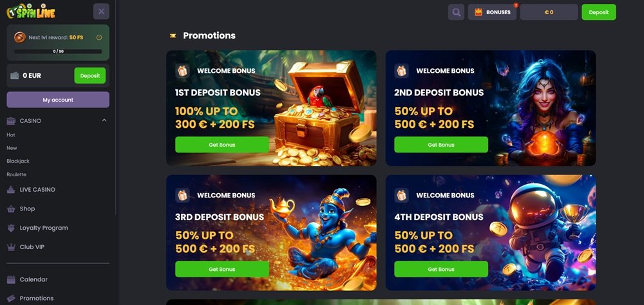Select the Blackjack category
Screen dimensions: 644x305
click(18, 162)
